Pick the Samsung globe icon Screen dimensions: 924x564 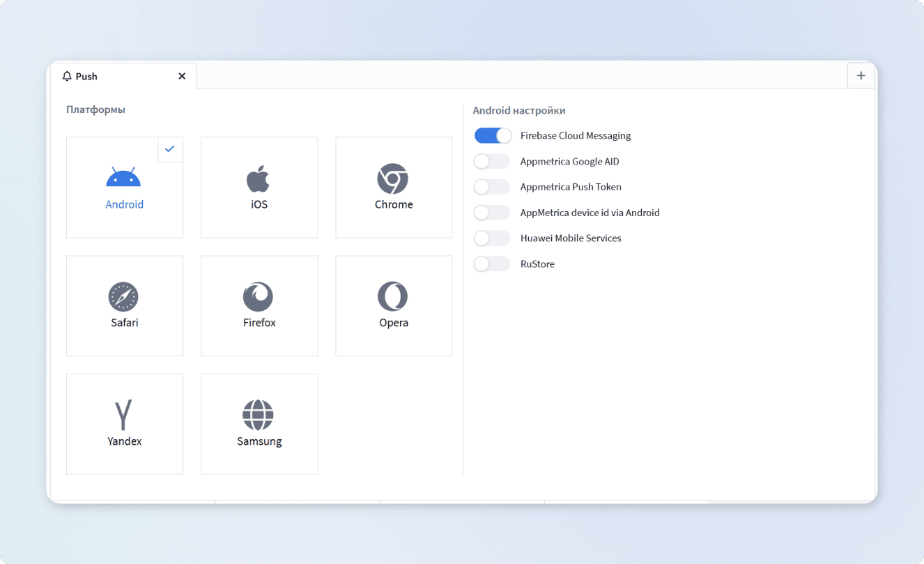(x=258, y=415)
